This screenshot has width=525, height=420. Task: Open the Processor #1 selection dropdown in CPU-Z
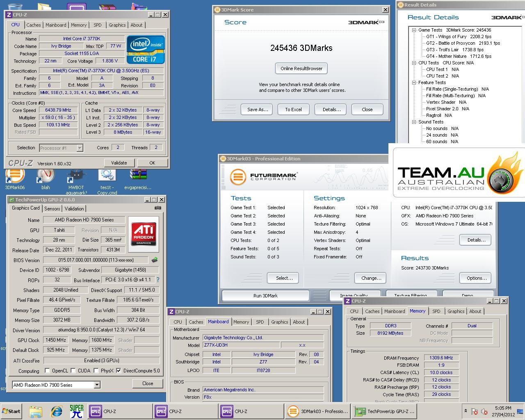[61, 148]
